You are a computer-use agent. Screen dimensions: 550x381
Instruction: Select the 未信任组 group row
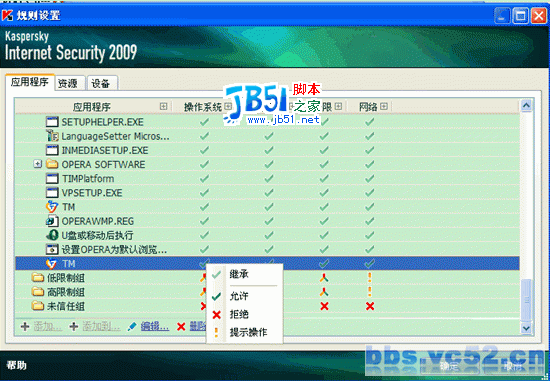pos(267,306)
